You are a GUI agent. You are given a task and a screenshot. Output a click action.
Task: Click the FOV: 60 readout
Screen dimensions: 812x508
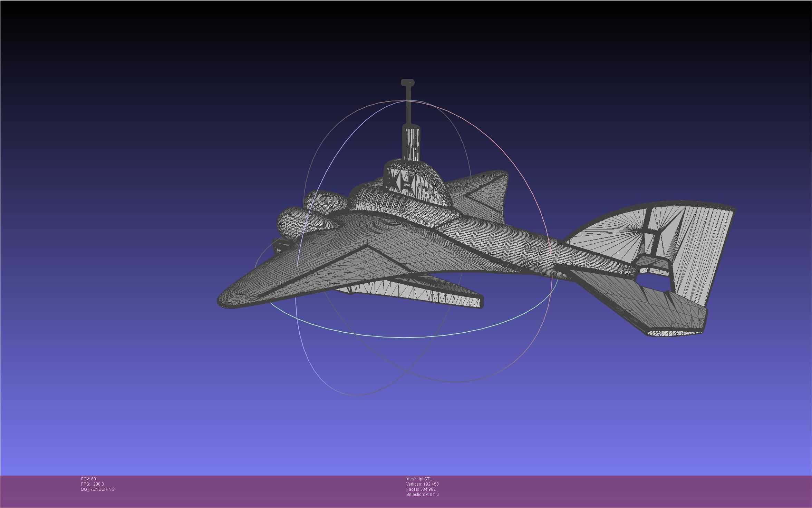pyautogui.click(x=88, y=479)
